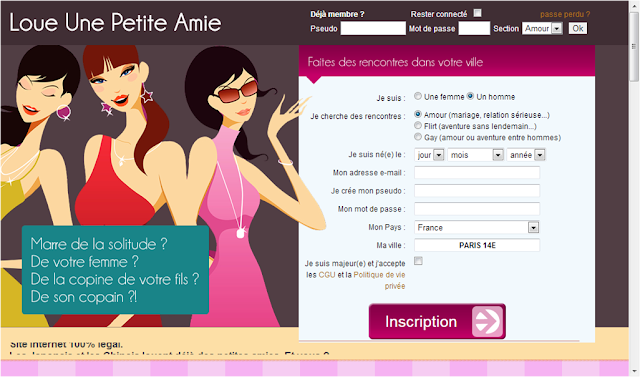The image size is (640, 377).
Task: Choose Flirt (aventure sans lendemain) option
Action: [418, 125]
